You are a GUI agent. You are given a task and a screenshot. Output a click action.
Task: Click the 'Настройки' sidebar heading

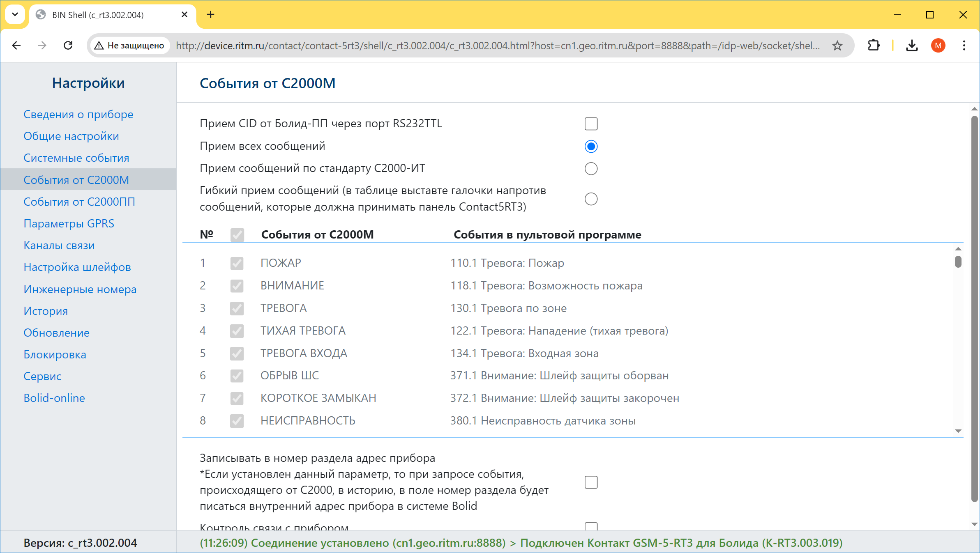coord(88,83)
